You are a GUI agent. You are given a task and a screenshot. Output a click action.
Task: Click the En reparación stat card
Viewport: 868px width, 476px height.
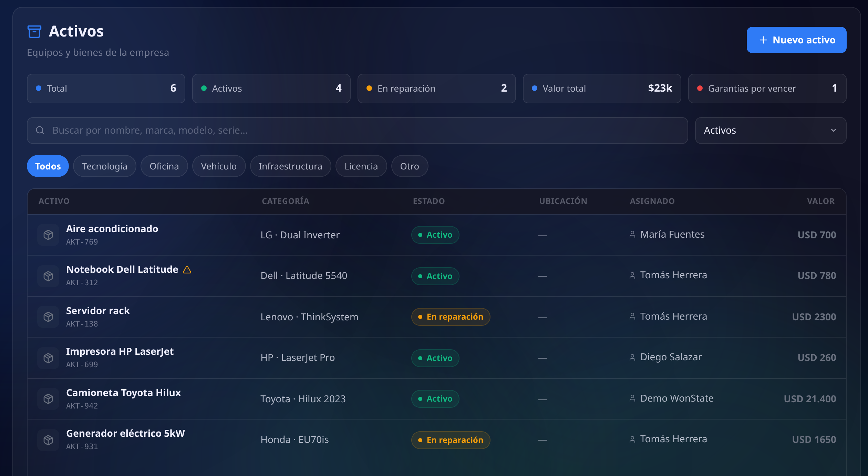(x=437, y=89)
